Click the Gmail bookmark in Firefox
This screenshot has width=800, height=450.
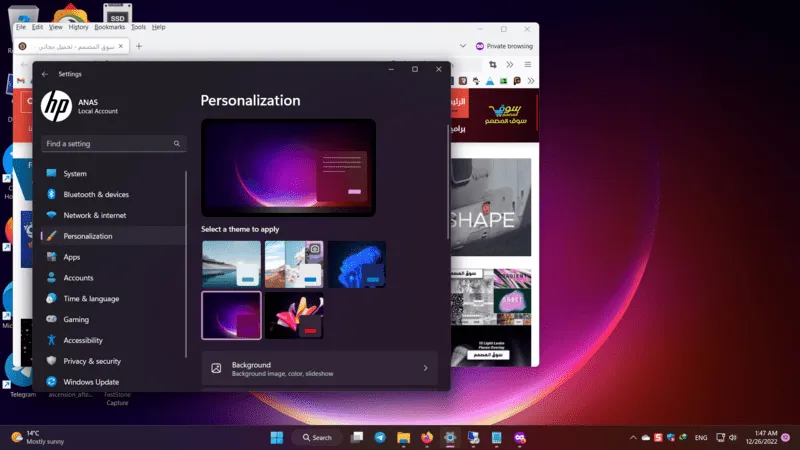20,81
